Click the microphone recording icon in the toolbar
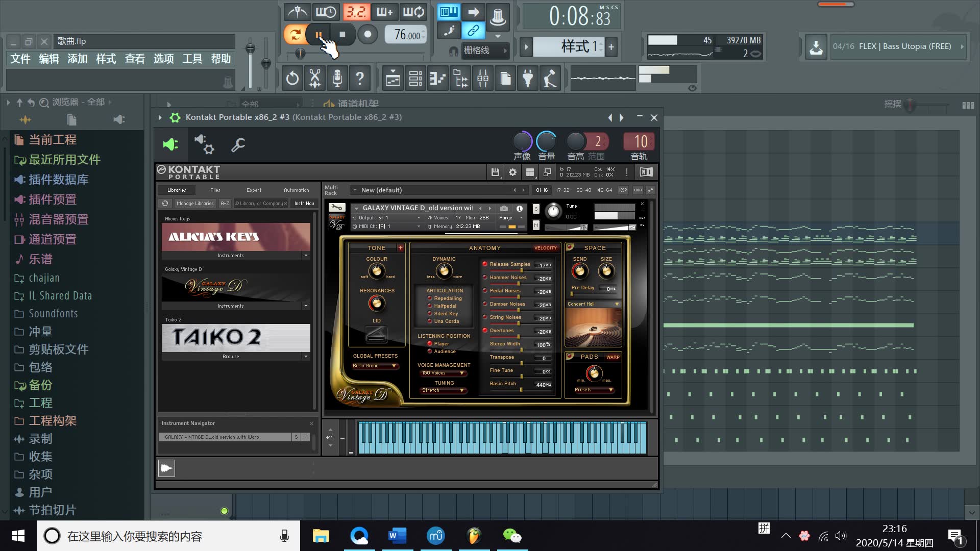 tap(338, 79)
